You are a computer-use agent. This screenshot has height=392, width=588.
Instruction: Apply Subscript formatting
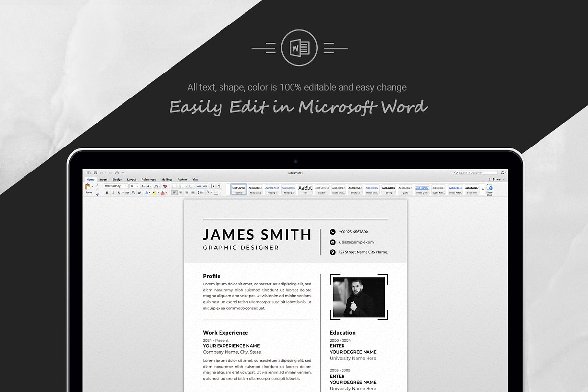click(134, 193)
